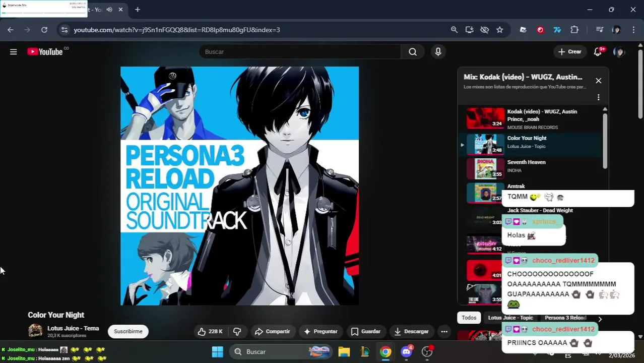
Task: Select the Lotus Juice - Topic chip
Action: click(510, 318)
